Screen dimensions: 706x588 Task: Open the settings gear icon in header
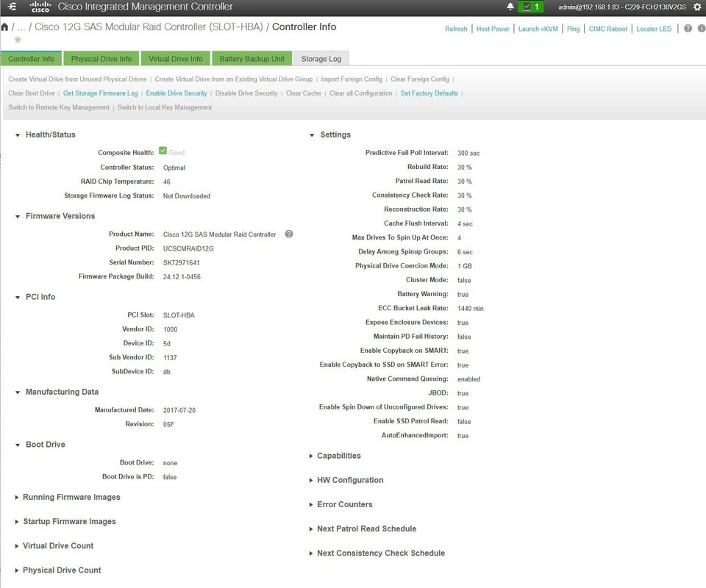(x=697, y=7)
